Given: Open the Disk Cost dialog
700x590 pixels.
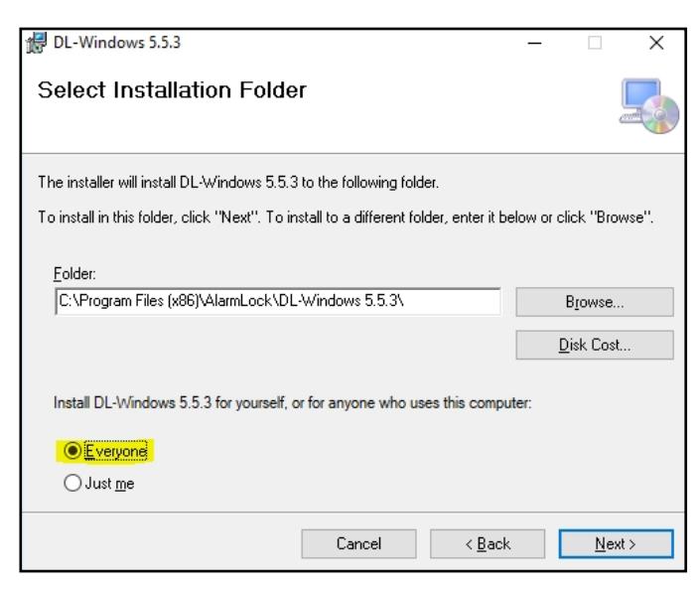Looking at the screenshot, I should [595, 346].
